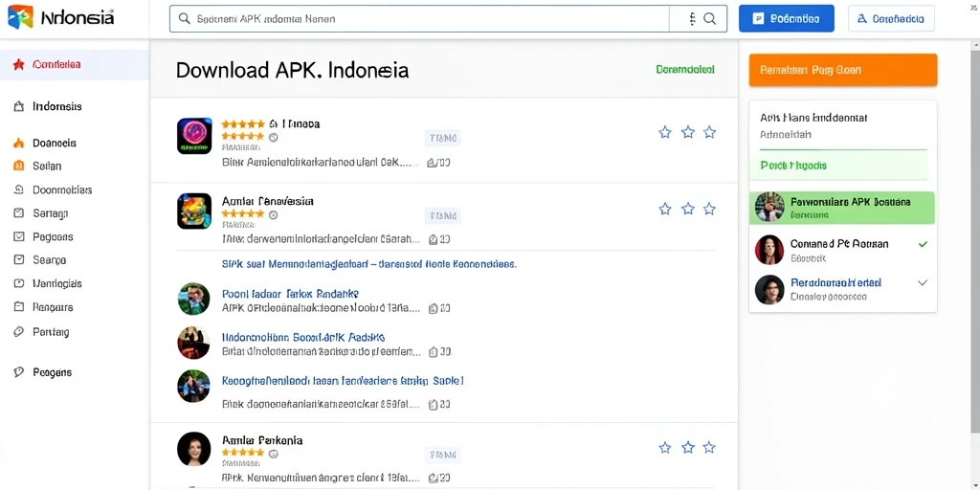
Task: Click FIAND badge in the top app row
Action: pos(442,138)
